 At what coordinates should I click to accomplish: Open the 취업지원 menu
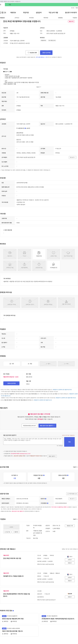[26, 12]
